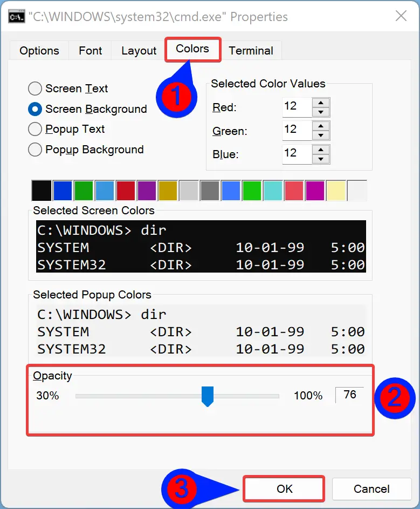Pick the dark blue color swatch
Viewport: 420px width, 509px height.
pyautogui.click(x=63, y=191)
